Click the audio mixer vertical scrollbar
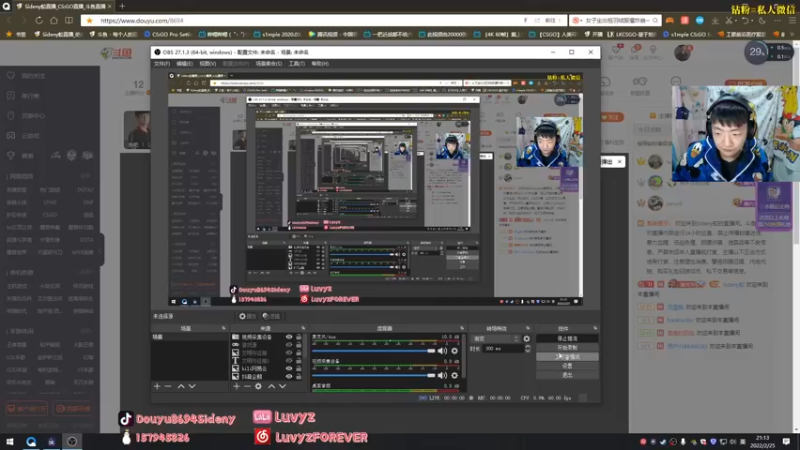This screenshot has width=800, height=450. [463, 357]
